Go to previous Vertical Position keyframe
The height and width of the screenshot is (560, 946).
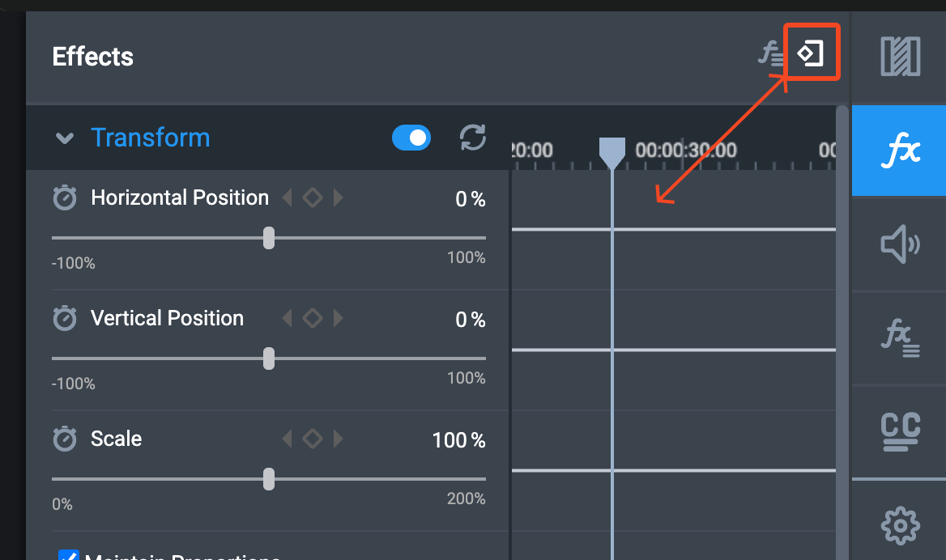coord(288,318)
